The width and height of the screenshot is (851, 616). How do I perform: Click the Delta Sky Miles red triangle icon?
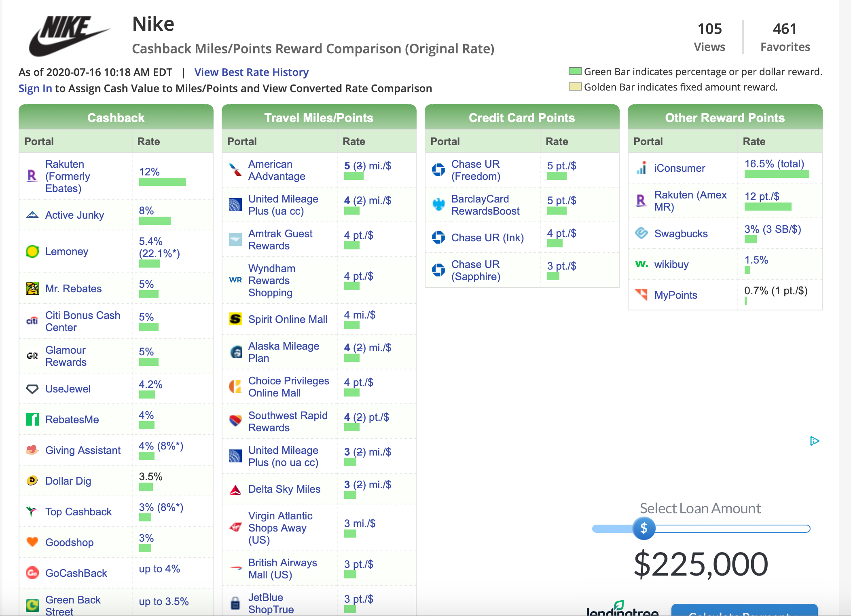[235, 490]
